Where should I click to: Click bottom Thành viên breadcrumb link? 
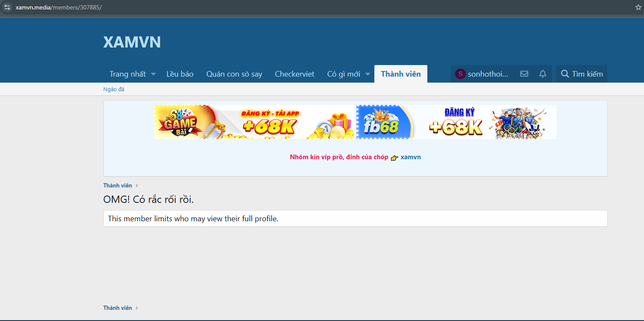click(118, 308)
